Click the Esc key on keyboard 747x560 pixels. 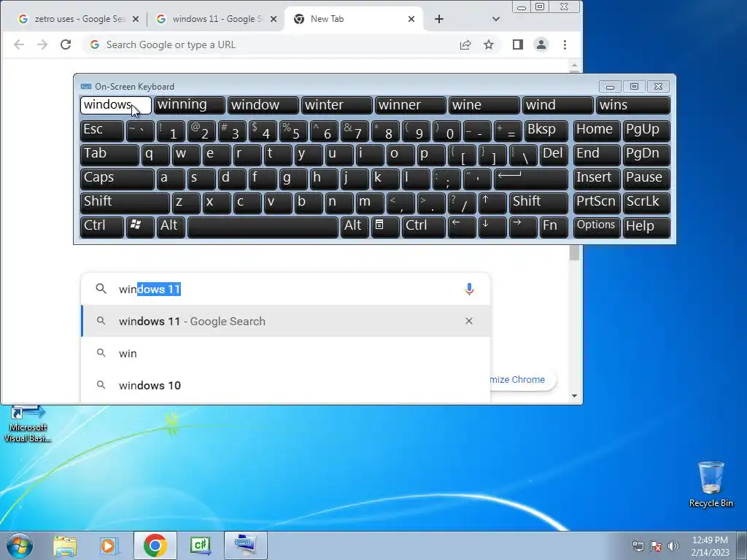(x=102, y=131)
